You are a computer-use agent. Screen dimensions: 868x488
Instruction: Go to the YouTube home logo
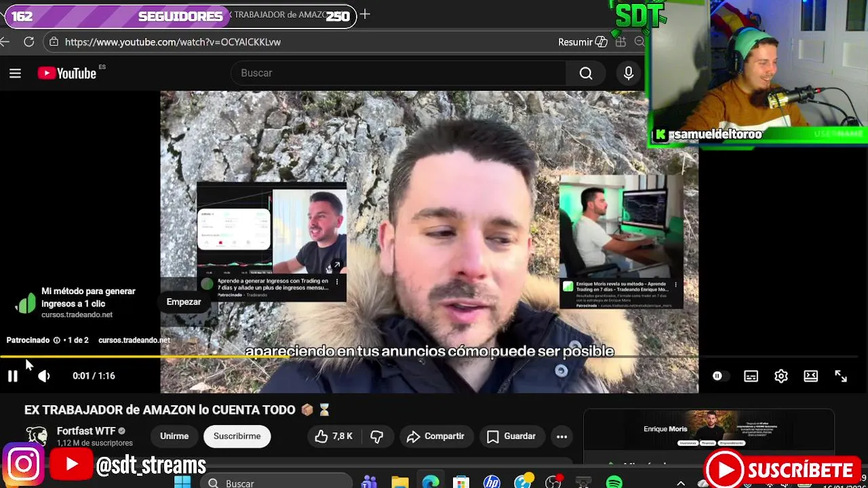(x=67, y=73)
